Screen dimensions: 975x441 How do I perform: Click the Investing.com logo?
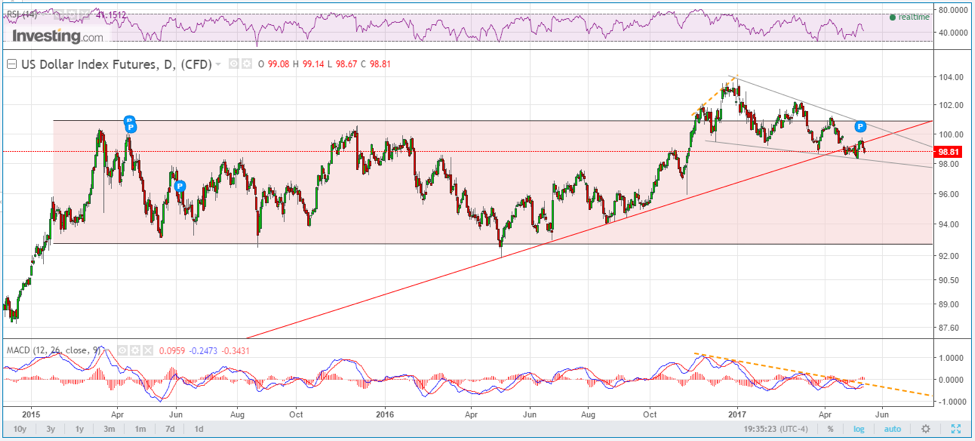[57, 36]
